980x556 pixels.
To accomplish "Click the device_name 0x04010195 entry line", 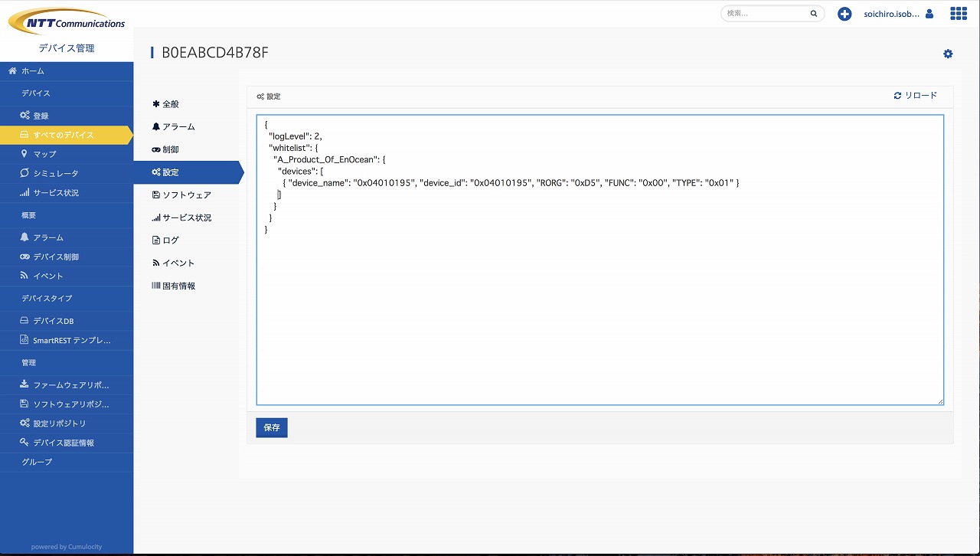I will tap(511, 183).
